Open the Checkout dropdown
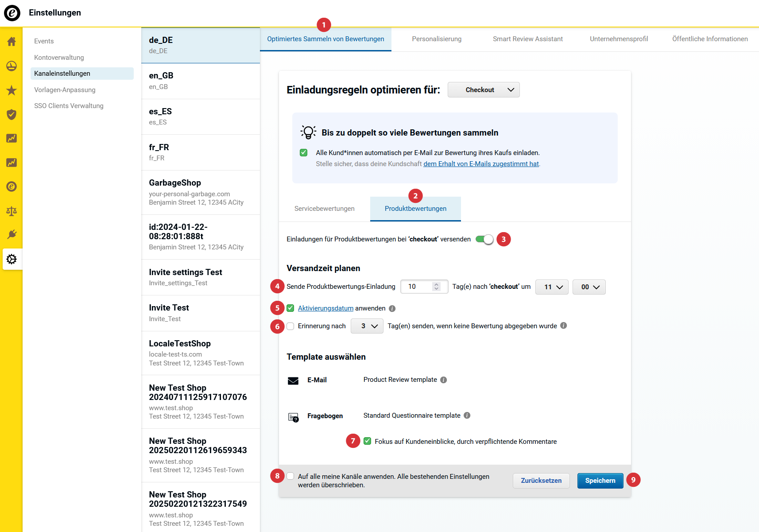The width and height of the screenshot is (759, 532). pyautogui.click(x=484, y=90)
